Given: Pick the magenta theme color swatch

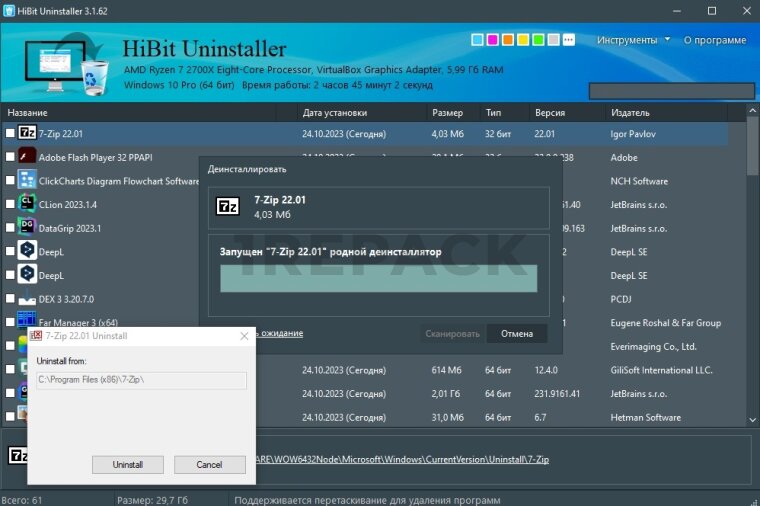Looking at the screenshot, I should 492,40.
